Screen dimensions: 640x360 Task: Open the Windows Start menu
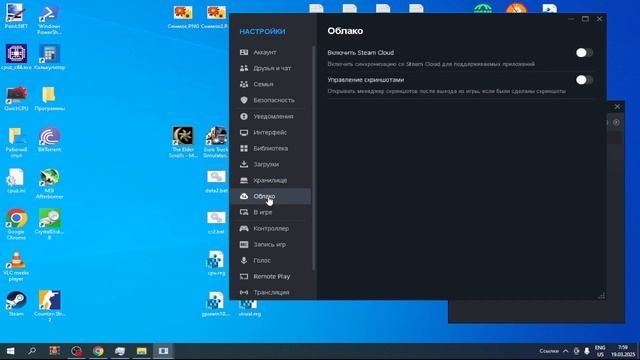pos(11,351)
